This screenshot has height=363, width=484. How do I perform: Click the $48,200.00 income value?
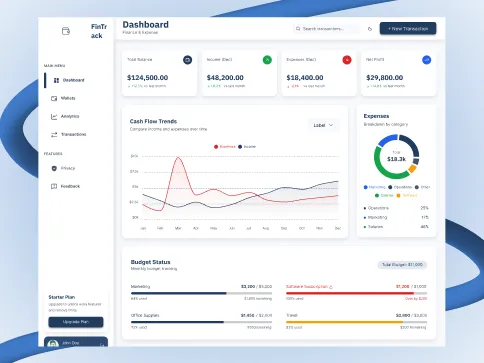tap(225, 78)
